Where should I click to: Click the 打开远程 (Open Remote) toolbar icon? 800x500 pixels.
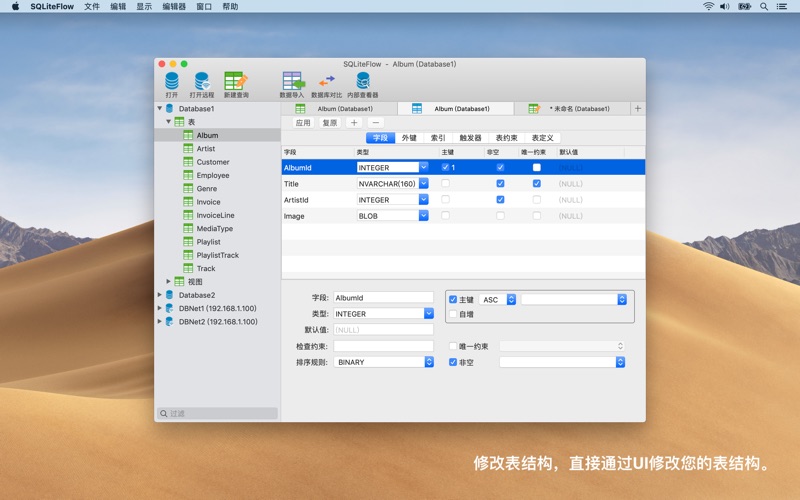tap(202, 82)
